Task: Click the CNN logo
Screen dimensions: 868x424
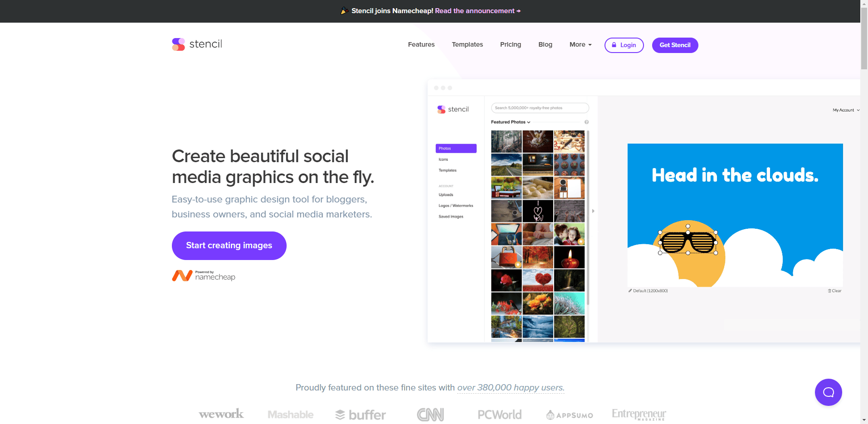Action: click(x=430, y=414)
